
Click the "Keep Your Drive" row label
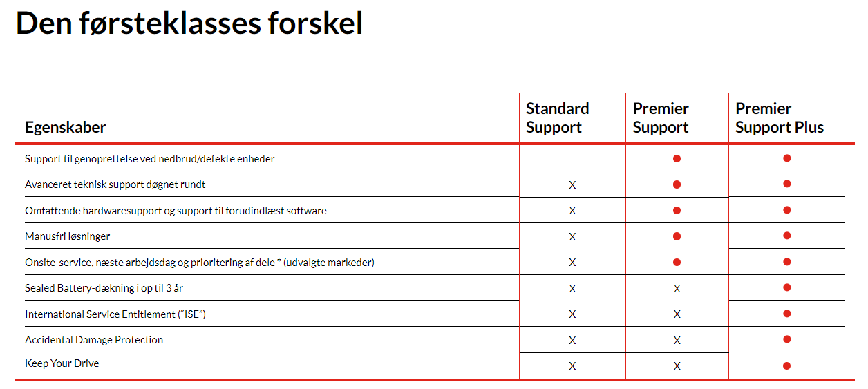click(x=62, y=363)
